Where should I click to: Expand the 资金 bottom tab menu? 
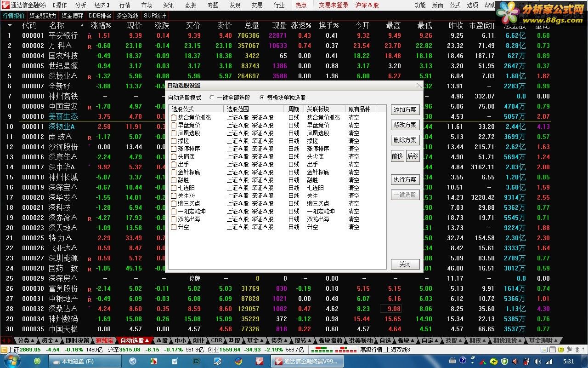point(50,341)
